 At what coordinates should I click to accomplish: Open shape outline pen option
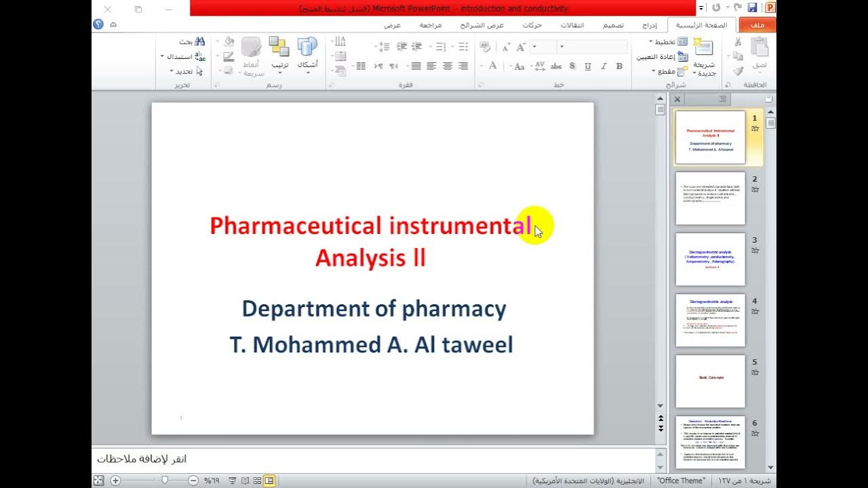[x=228, y=56]
